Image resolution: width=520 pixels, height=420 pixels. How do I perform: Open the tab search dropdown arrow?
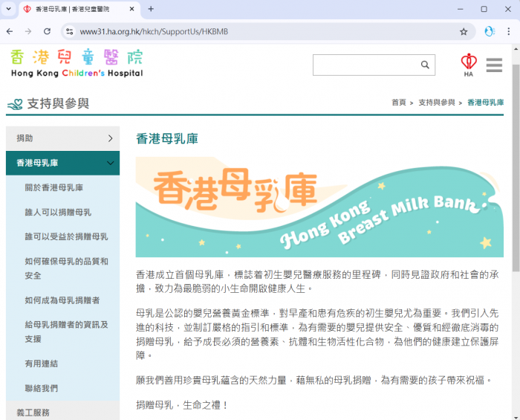[9, 9]
